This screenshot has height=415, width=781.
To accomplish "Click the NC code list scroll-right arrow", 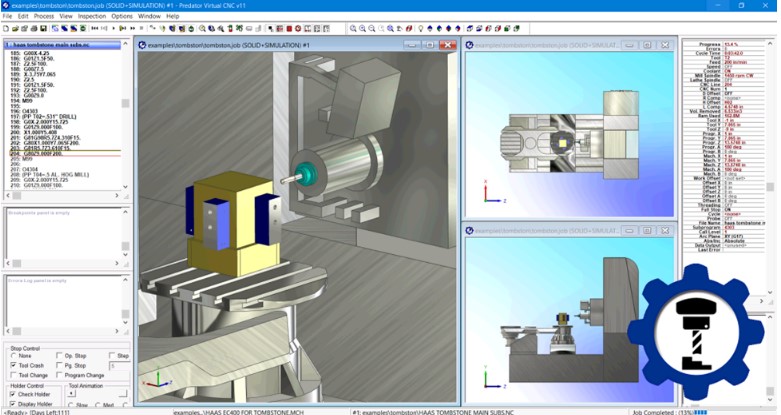I will [x=117, y=195].
